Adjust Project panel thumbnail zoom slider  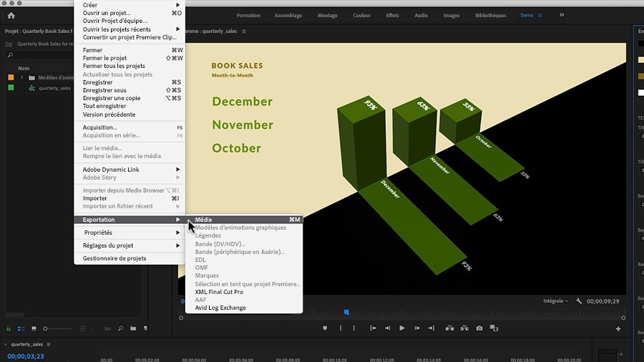(57, 328)
